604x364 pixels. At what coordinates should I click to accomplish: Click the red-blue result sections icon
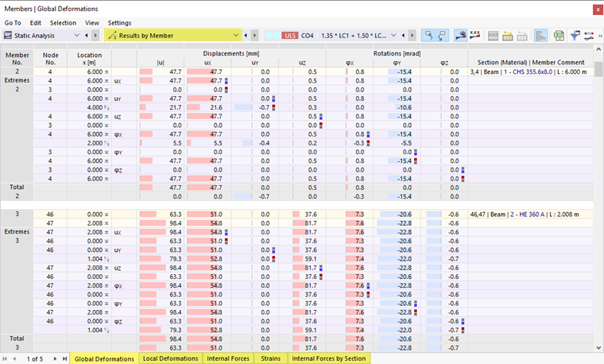(589, 36)
